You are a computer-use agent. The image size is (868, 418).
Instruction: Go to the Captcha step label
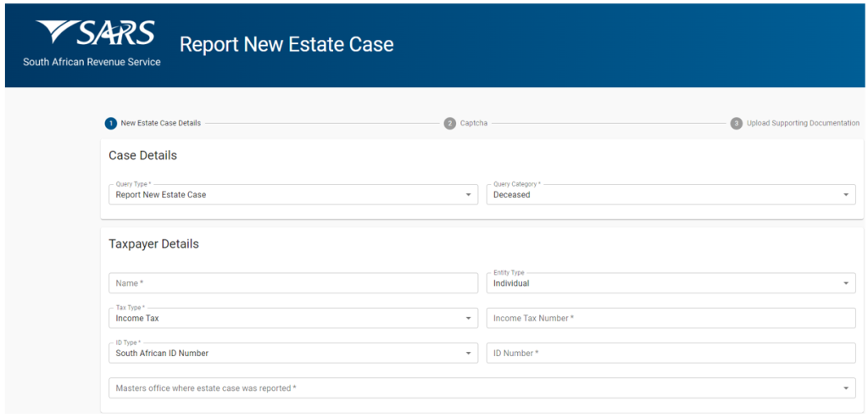(474, 123)
